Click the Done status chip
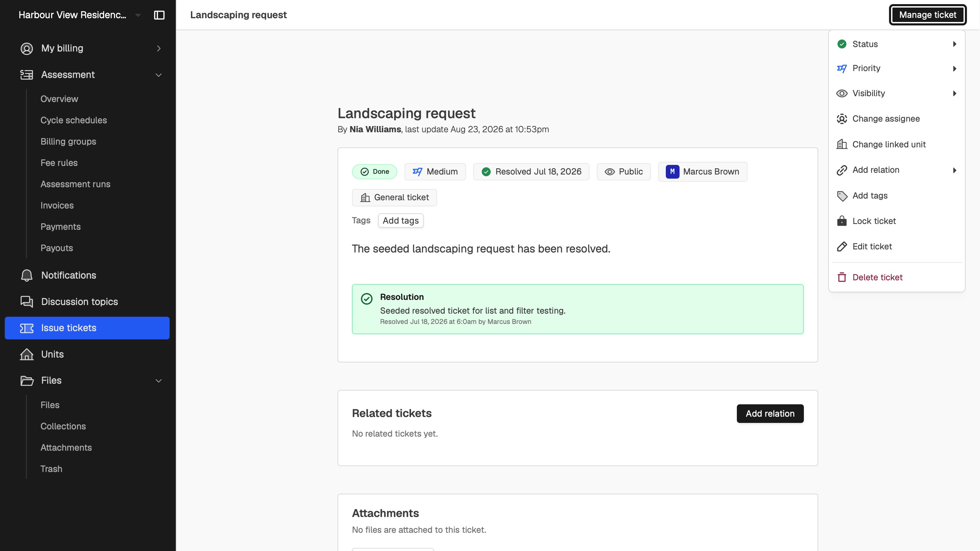 [x=374, y=172]
